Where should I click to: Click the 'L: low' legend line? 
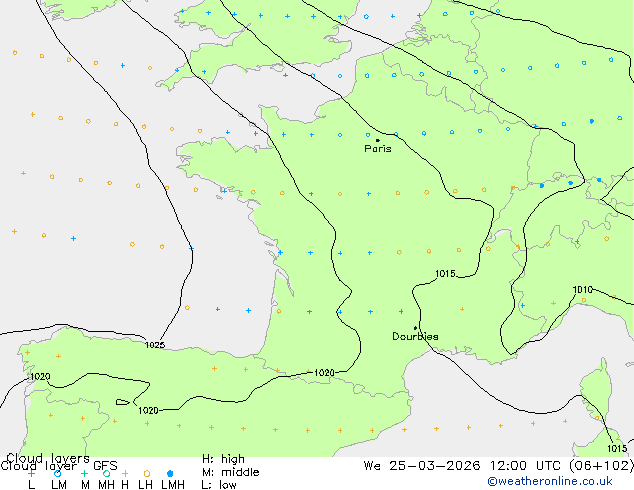tap(219, 484)
